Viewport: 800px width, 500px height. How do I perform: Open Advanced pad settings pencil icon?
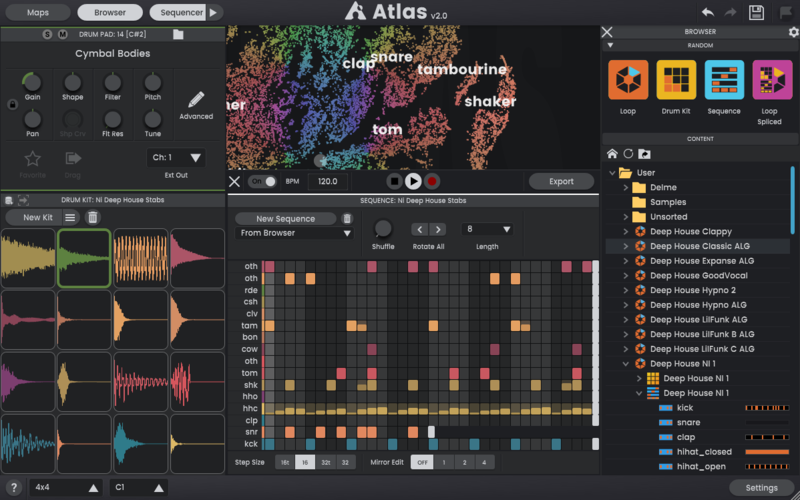pos(196,100)
